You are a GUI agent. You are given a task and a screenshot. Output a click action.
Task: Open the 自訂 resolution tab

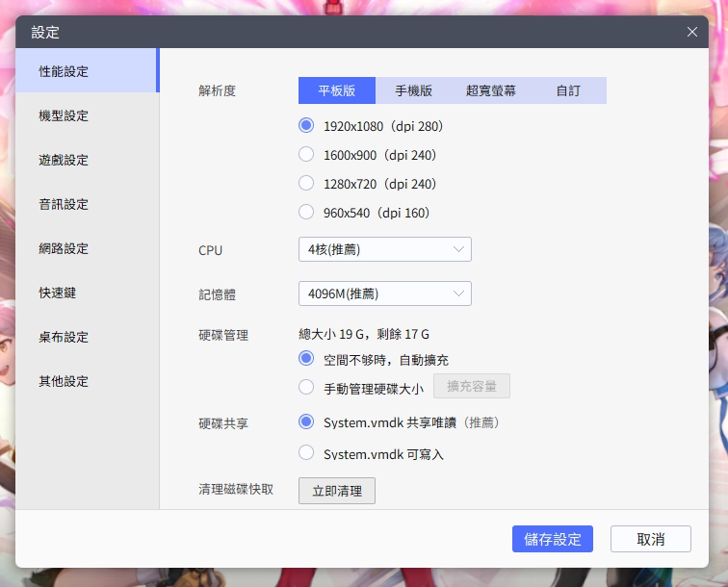coord(567,90)
